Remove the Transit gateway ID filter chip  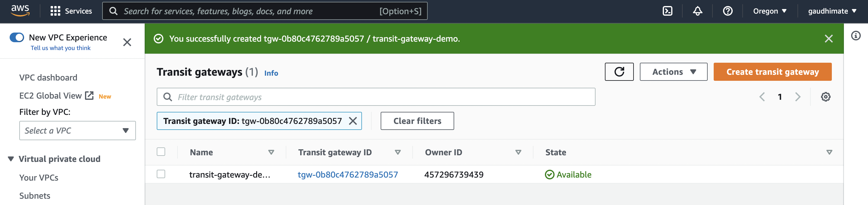(x=353, y=121)
